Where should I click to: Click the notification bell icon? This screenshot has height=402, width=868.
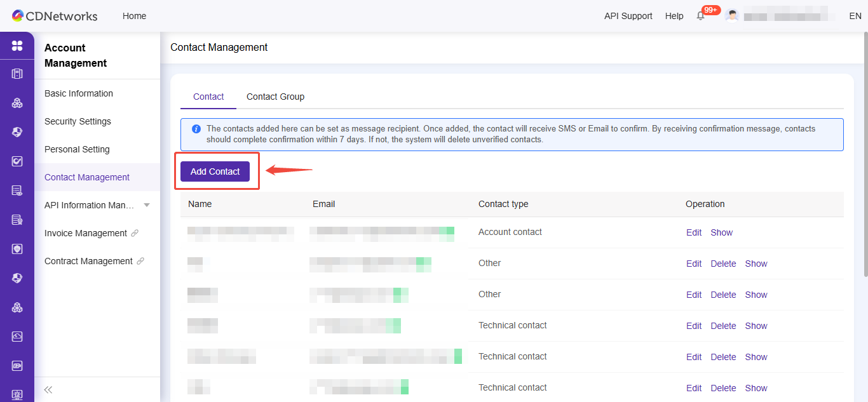(x=701, y=16)
